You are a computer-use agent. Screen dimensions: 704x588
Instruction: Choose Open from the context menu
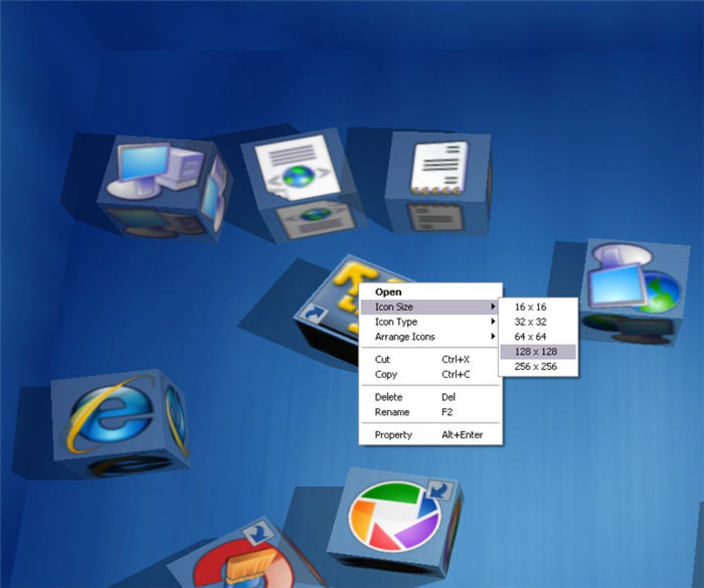(x=389, y=291)
